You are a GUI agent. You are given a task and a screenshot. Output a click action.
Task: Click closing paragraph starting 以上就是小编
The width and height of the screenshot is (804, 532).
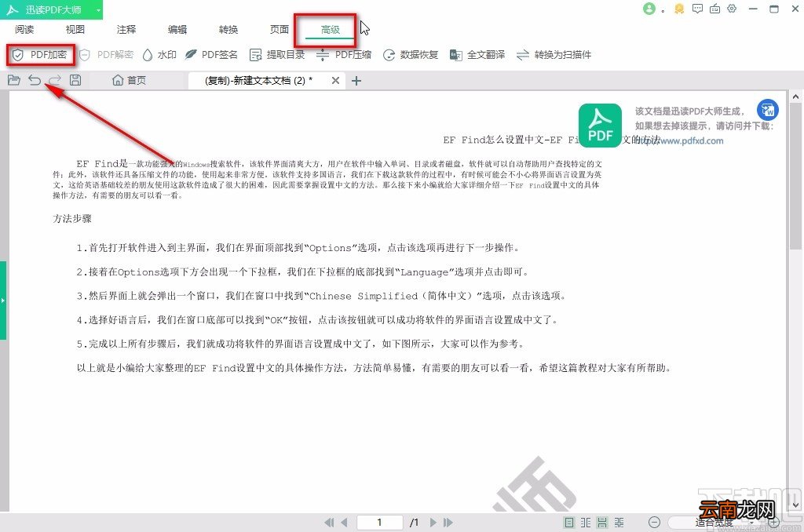[x=375, y=368]
